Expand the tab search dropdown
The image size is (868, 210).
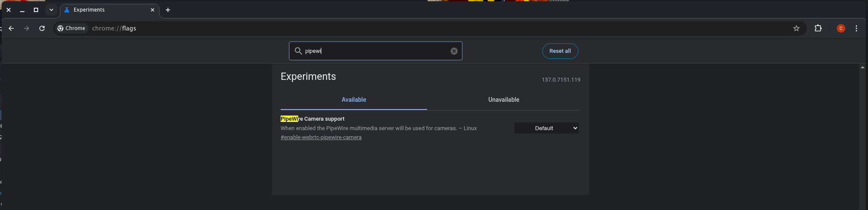51,10
